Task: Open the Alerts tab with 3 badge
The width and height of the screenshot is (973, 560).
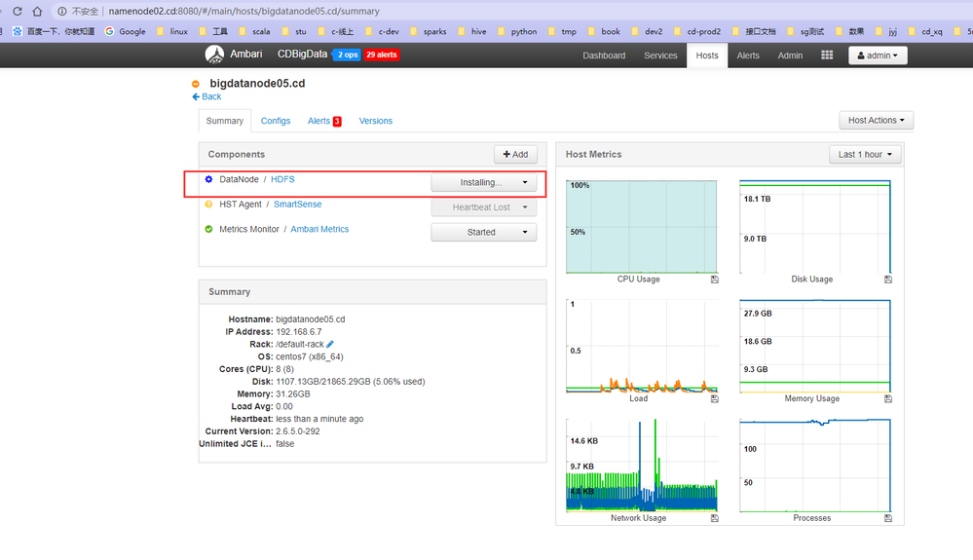Action: click(324, 121)
